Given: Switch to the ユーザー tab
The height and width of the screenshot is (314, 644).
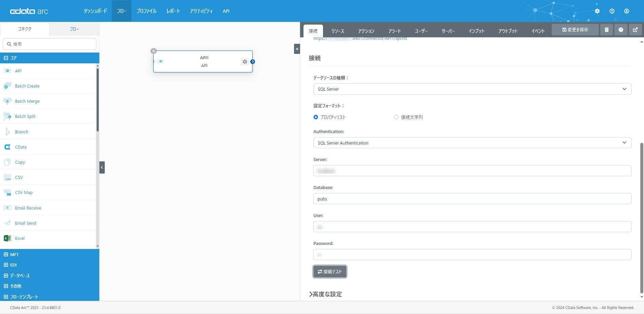Looking at the screenshot, I should click(x=421, y=31).
